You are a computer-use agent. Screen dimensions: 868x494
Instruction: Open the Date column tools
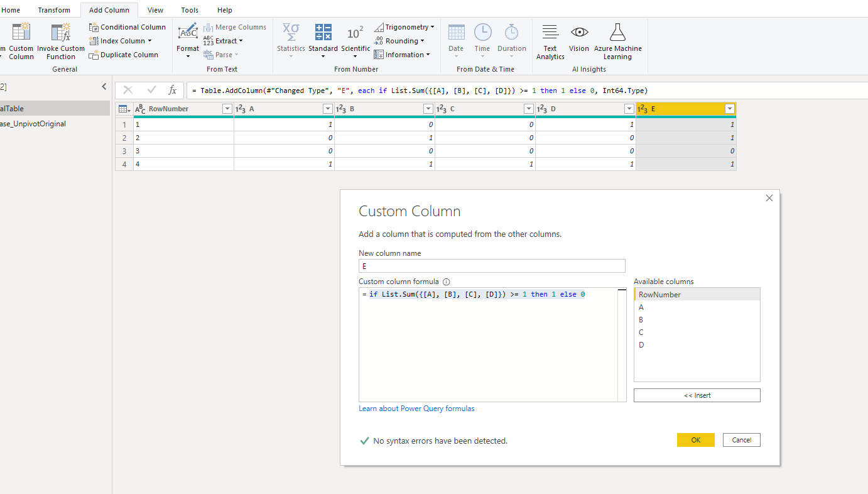click(456, 41)
